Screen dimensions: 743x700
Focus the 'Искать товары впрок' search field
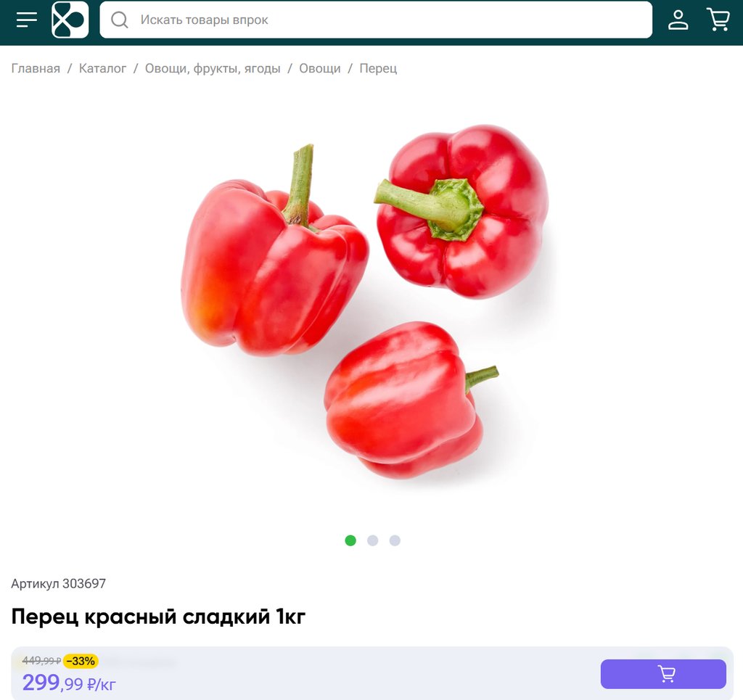[376, 20]
